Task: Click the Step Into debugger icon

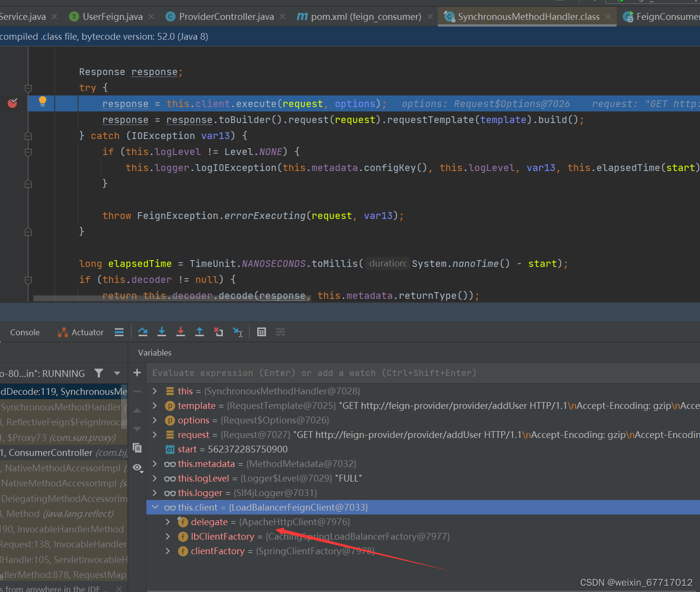Action: pos(162,332)
